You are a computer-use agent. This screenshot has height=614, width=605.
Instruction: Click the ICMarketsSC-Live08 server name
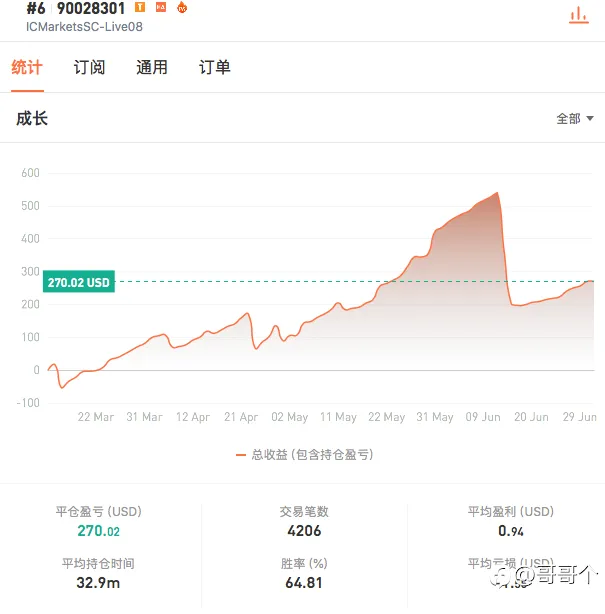click(x=84, y=27)
